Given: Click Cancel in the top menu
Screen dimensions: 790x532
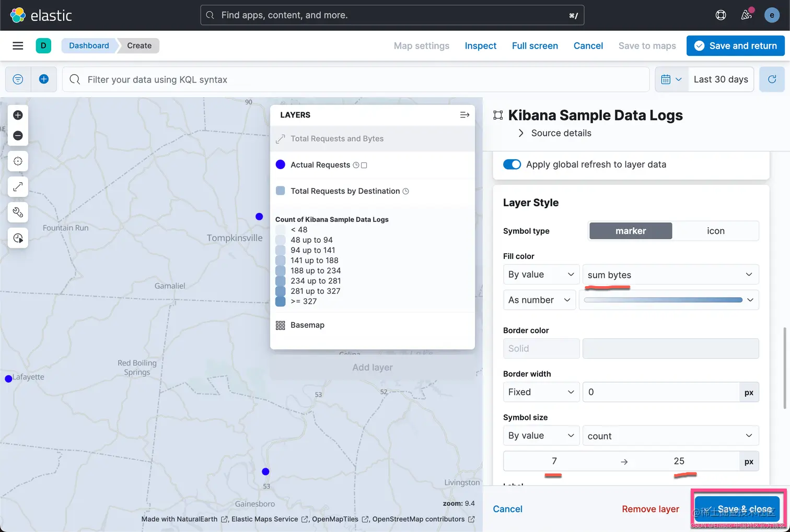Looking at the screenshot, I should 588,46.
